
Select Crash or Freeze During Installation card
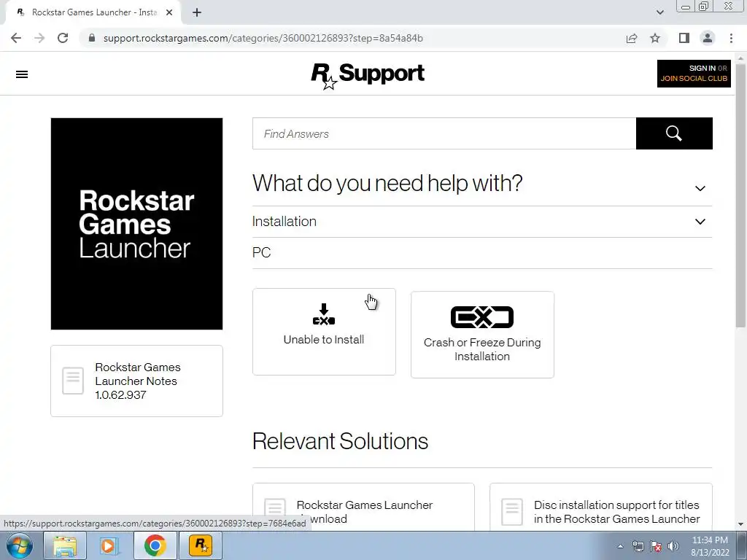(x=482, y=335)
